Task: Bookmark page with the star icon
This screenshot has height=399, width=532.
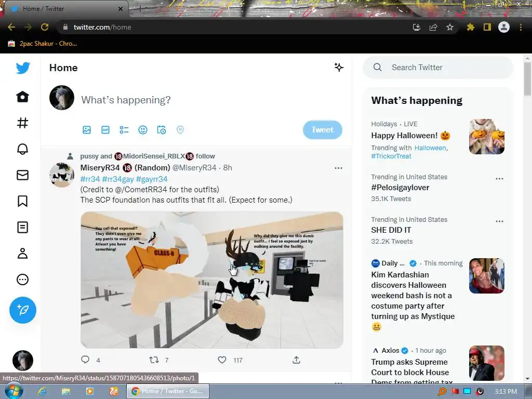Action: pos(450,27)
